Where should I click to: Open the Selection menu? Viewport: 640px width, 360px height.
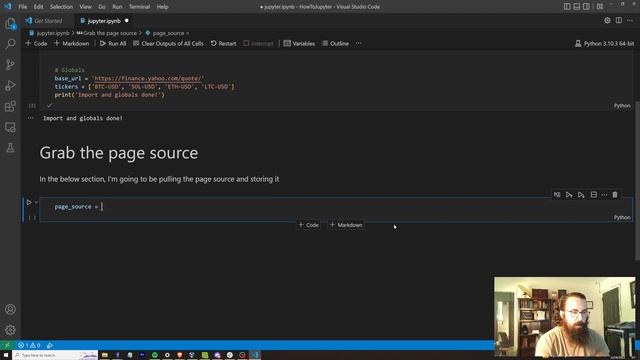(x=61, y=7)
